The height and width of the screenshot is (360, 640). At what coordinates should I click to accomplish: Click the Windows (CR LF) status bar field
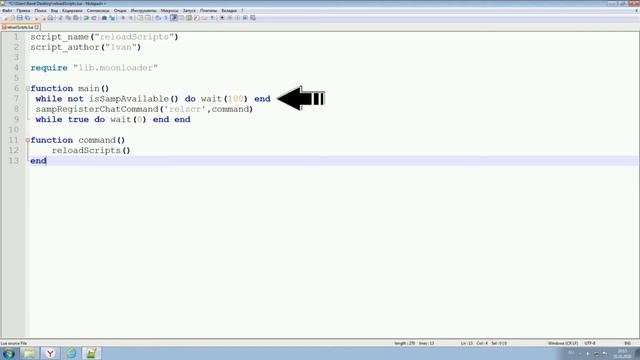[x=563, y=343]
